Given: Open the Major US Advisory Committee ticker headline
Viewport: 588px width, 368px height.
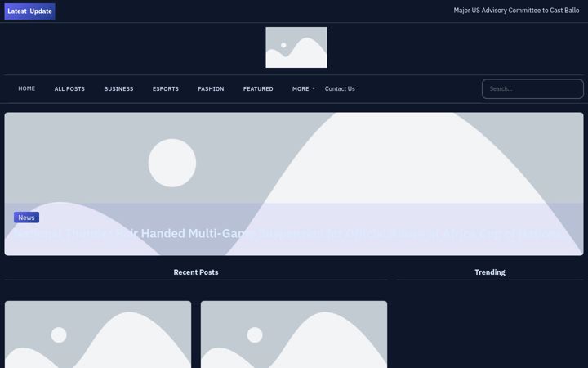Looking at the screenshot, I should click(516, 11).
